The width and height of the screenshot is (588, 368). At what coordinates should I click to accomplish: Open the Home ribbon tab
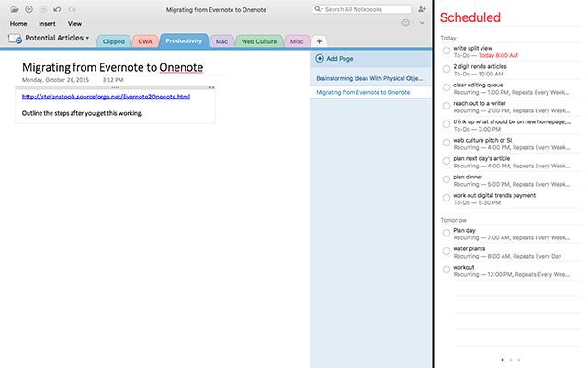18,23
